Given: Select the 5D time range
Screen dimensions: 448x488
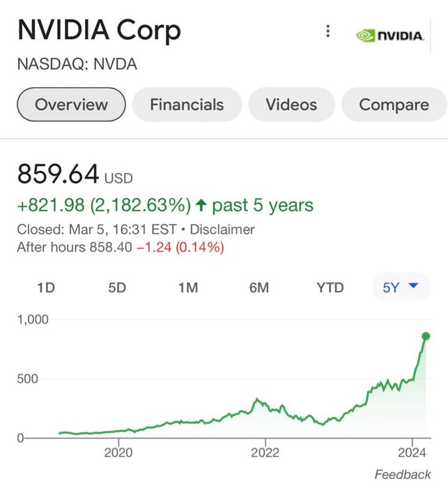Looking at the screenshot, I should tap(117, 287).
